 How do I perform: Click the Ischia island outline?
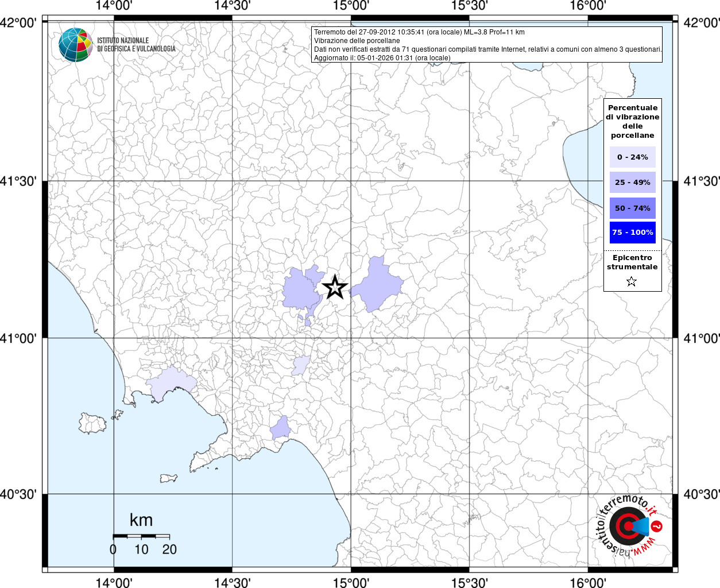(x=92, y=423)
